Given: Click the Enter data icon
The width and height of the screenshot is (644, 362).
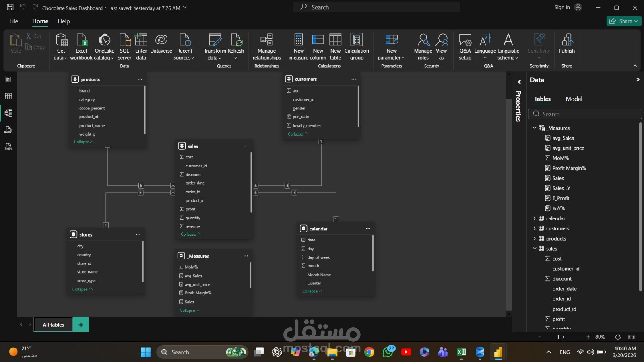Looking at the screenshot, I should [x=141, y=40].
